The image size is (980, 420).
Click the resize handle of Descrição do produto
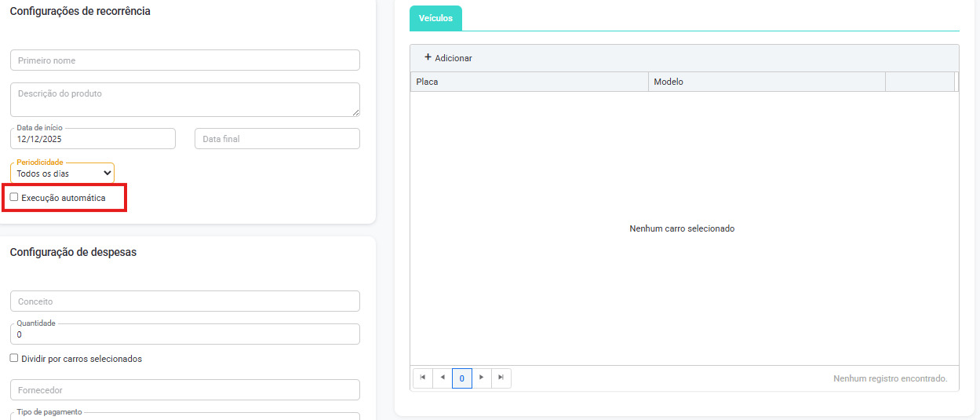click(x=355, y=112)
